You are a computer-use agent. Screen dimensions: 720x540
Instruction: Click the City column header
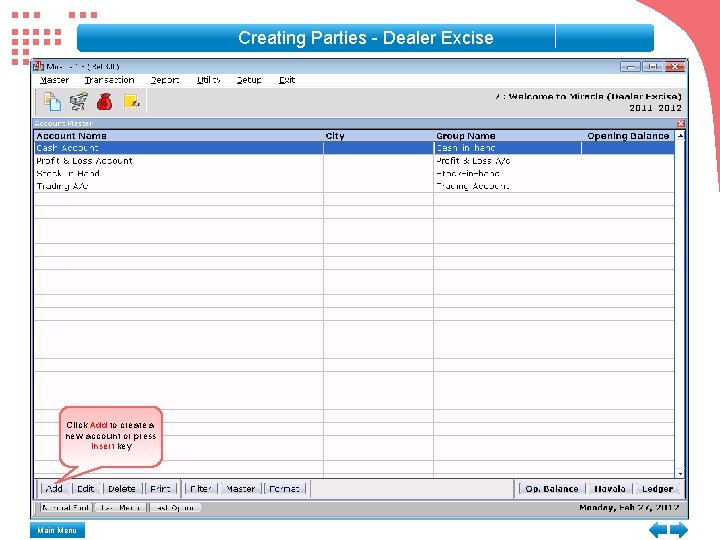(x=378, y=136)
